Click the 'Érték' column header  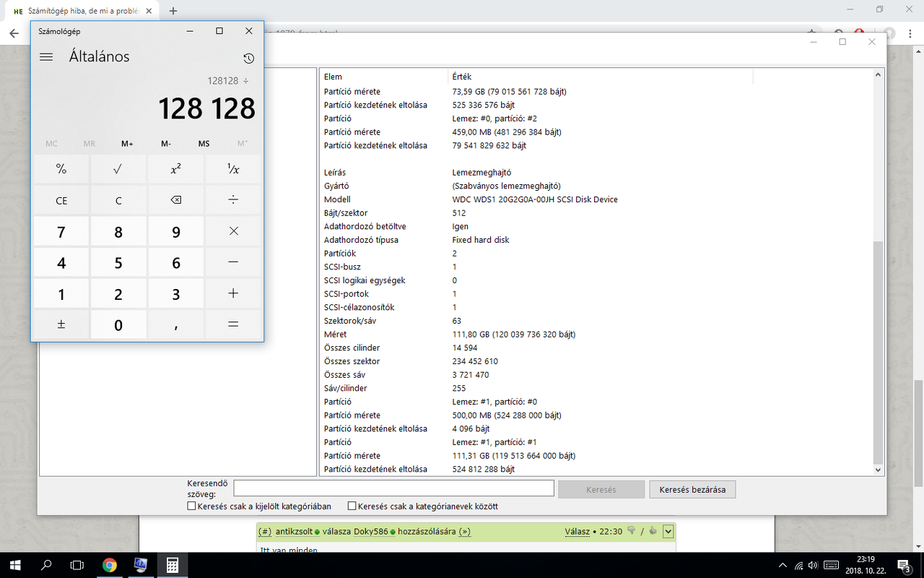(x=600, y=77)
